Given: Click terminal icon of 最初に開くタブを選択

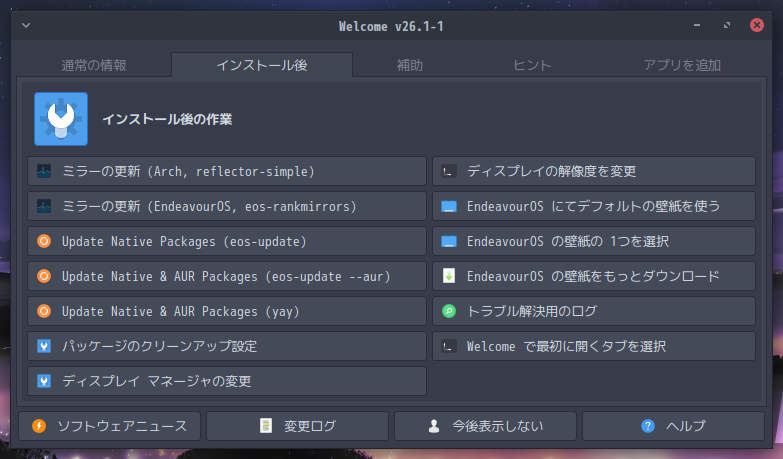Looking at the screenshot, I should 448,346.
